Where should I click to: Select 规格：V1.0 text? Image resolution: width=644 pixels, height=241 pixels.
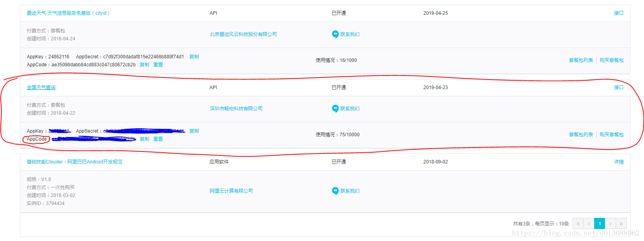pyautogui.click(x=39, y=179)
